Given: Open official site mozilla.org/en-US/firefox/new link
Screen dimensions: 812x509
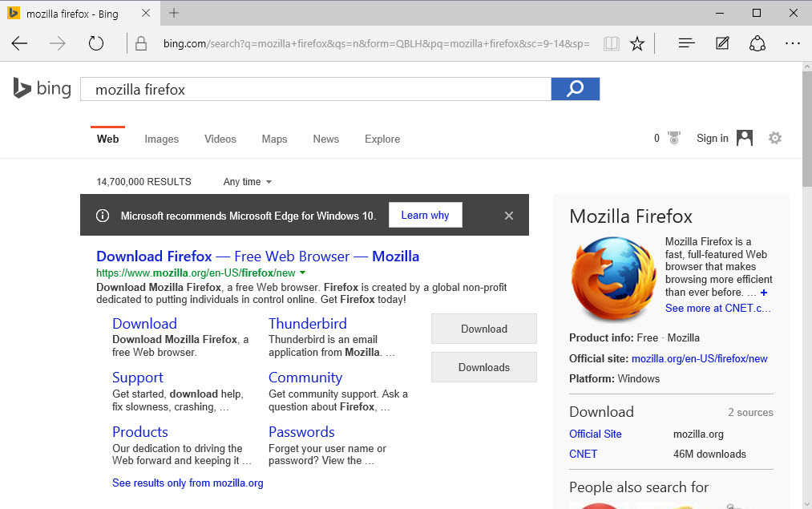Looking at the screenshot, I should pos(700,359).
